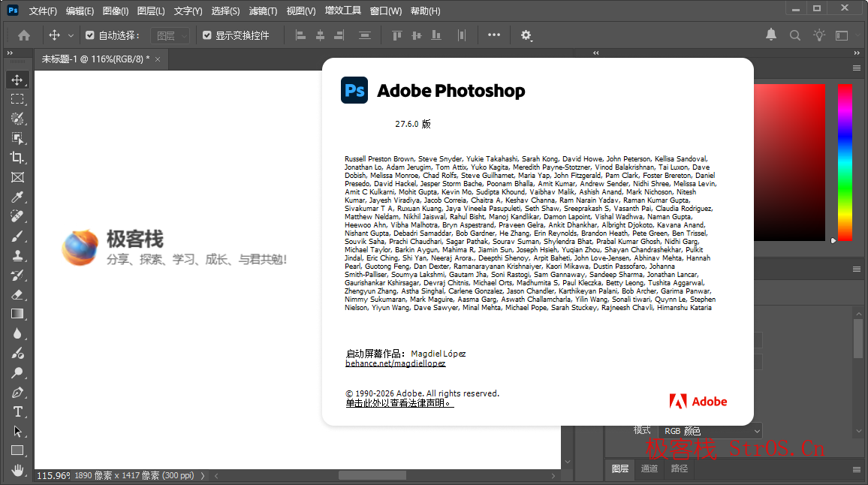This screenshot has height=485, width=868.
Task: Select the Frame tool
Action: (17, 177)
